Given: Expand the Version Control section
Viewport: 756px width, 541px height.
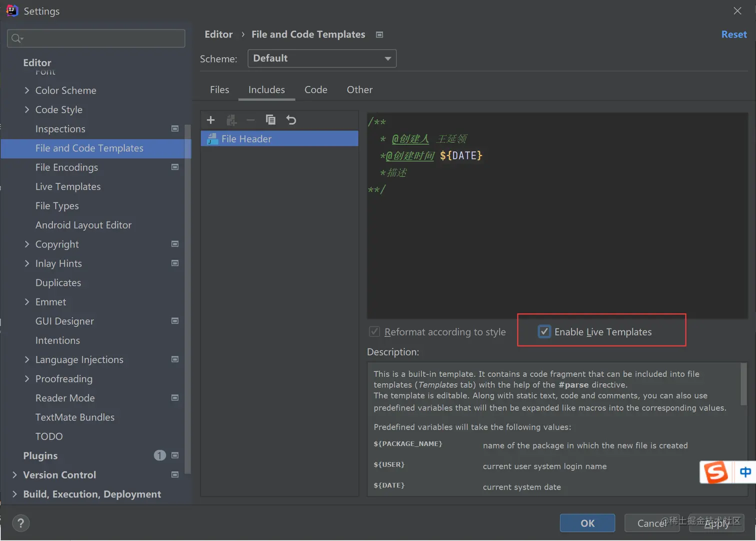Looking at the screenshot, I should (x=14, y=475).
